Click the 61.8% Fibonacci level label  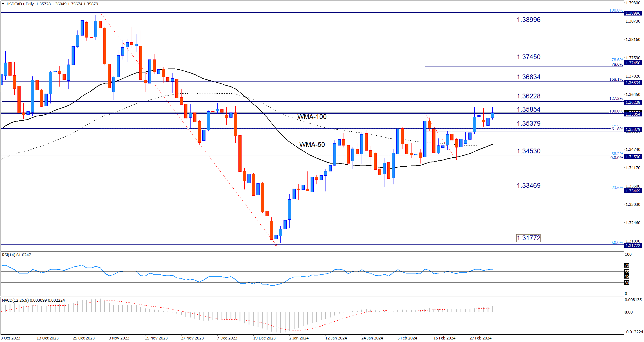[617, 129]
